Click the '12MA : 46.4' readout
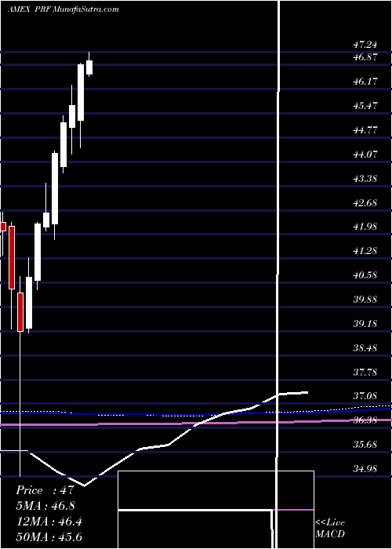The image size is (392, 549). coord(49,522)
